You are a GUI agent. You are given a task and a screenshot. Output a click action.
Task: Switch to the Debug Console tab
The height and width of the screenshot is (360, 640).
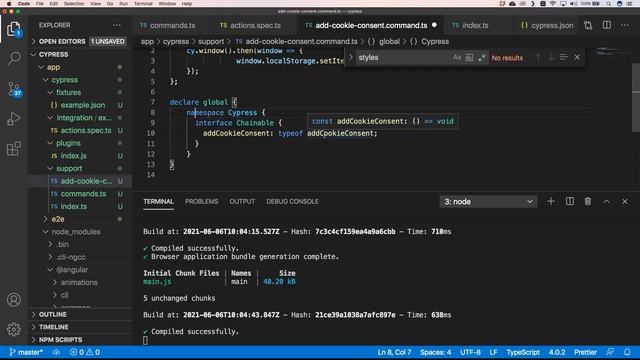coord(293,202)
